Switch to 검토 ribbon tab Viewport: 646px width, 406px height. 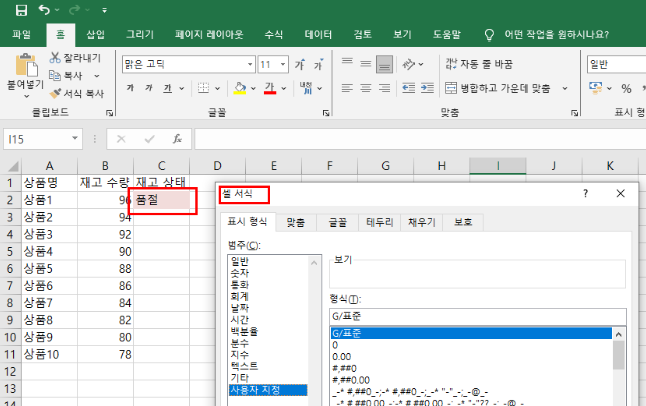click(363, 34)
